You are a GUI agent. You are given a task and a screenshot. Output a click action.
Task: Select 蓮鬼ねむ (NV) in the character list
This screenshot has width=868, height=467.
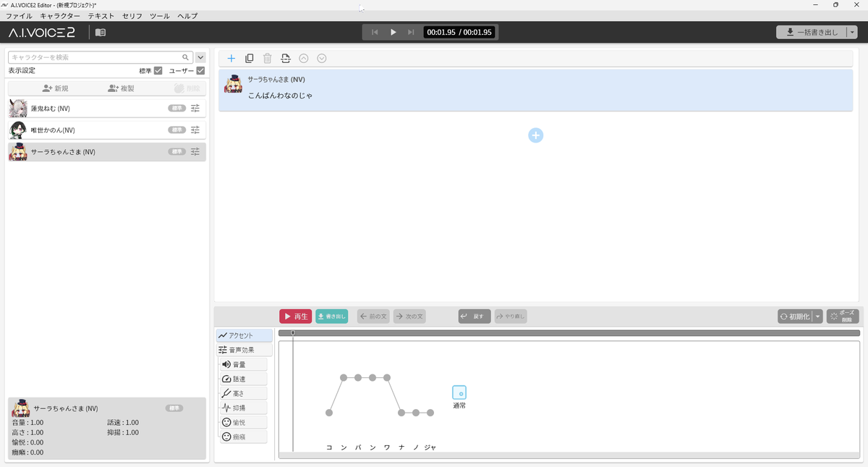tap(107, 109)
